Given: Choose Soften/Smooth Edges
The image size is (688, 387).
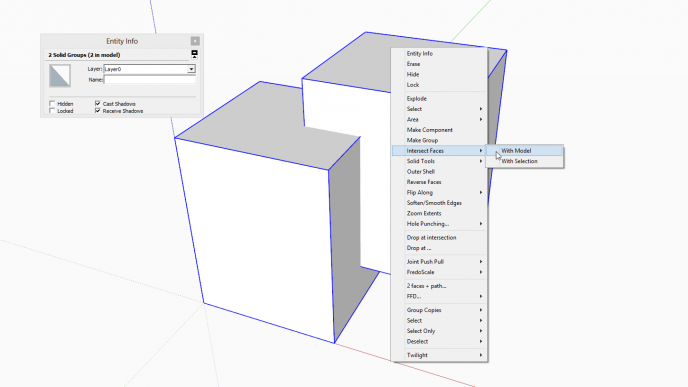Looking at the screenshot, I should (x=439, y=203).
